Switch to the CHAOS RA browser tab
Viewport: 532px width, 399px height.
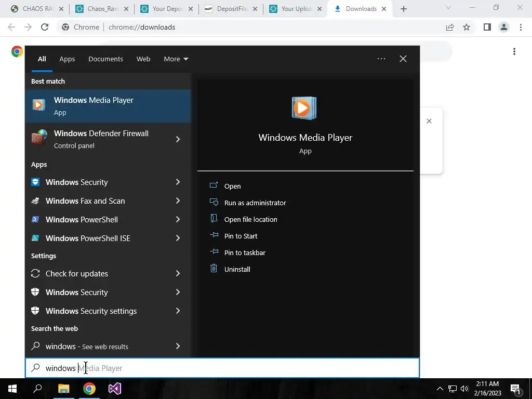pyautogui.click(x=37, y=9)
